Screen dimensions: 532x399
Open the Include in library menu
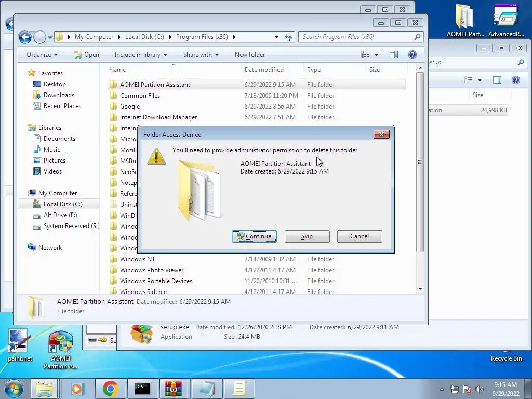coord(141,55)
